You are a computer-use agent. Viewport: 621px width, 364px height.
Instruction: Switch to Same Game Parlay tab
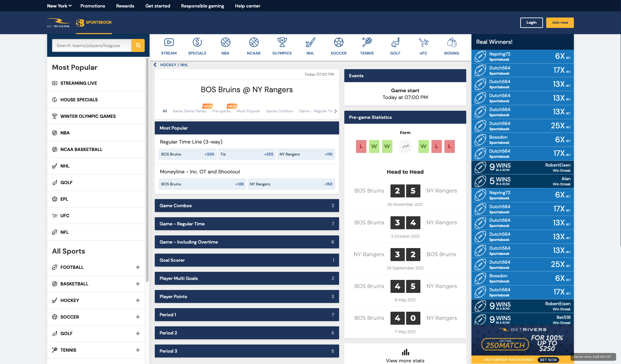click(190, 111)
